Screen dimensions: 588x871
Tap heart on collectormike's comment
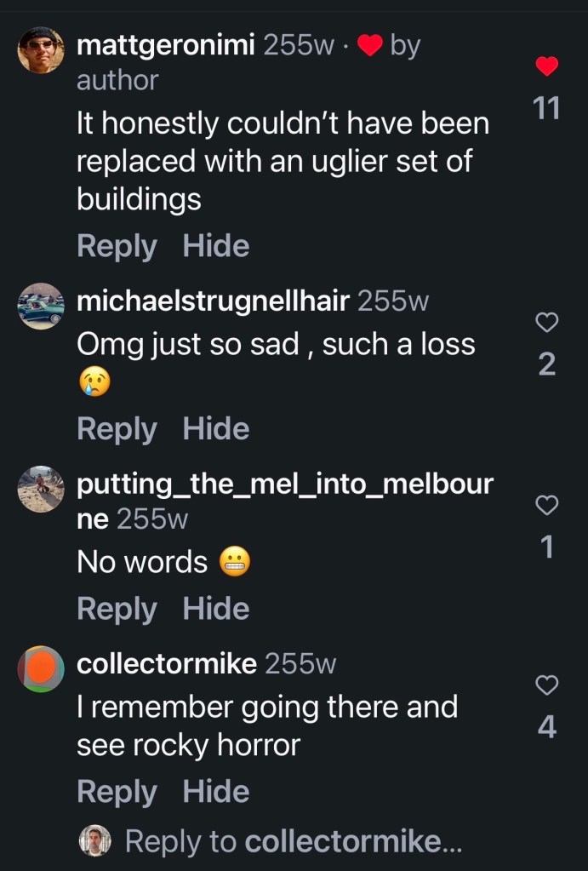pos(547,685)
